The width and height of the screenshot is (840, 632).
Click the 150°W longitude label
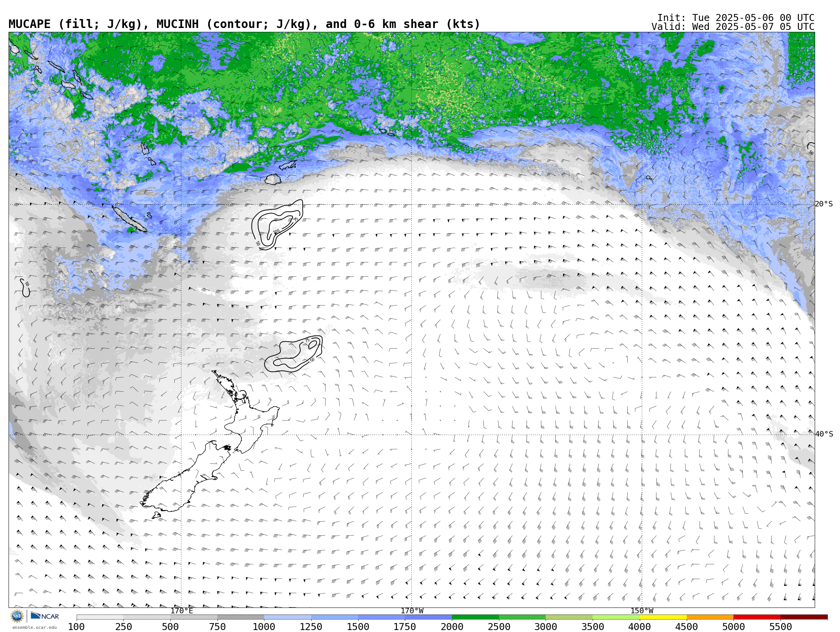point(642,611)
